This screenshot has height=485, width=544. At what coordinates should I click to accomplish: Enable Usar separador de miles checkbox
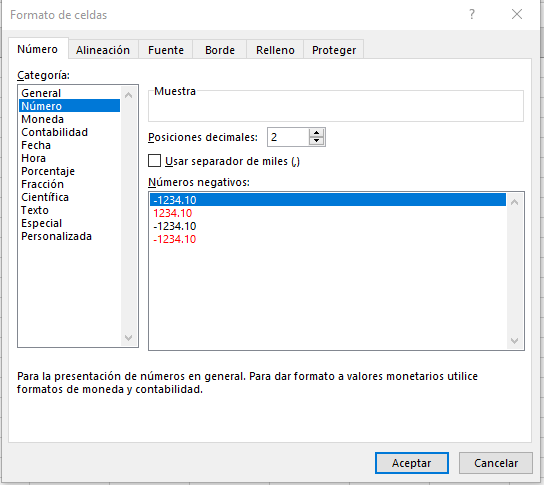tap(154, 161)
